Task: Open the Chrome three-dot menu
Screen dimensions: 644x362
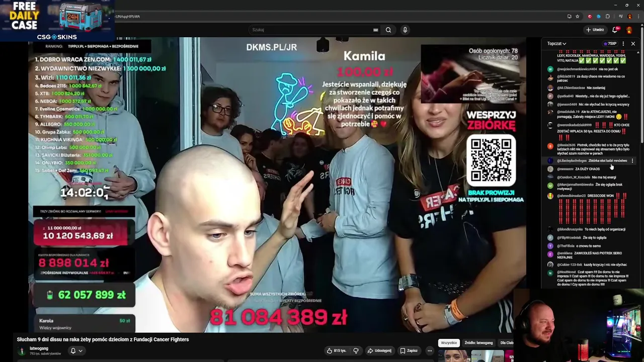Action: (x=638, y=16)
